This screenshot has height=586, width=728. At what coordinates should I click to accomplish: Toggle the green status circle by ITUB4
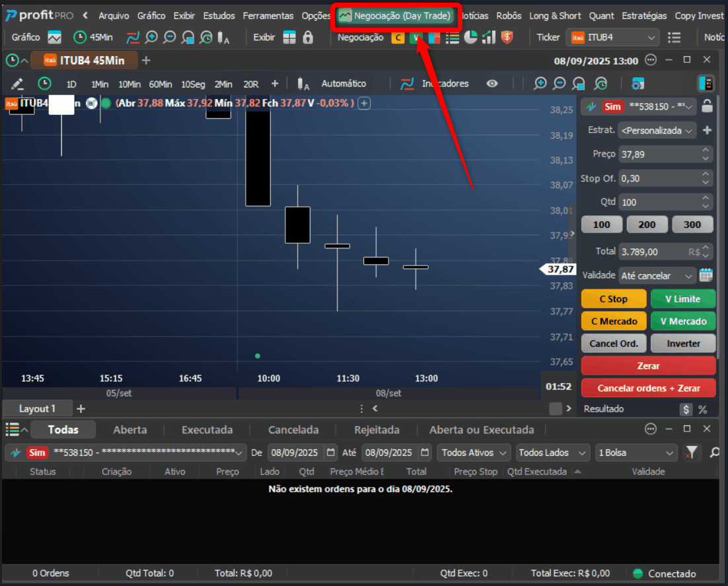click(x=106, y=103)
